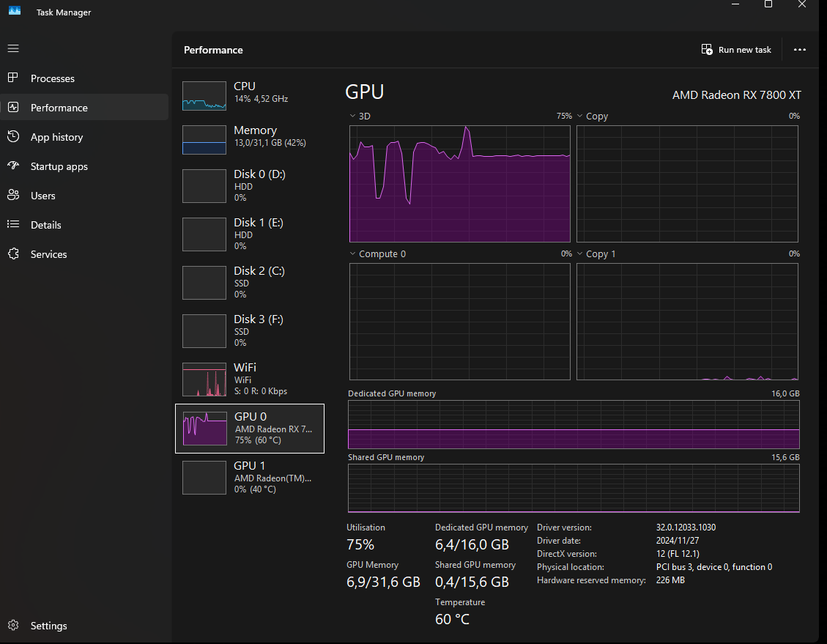The width and height of the screenshot is (827, 644).
Task: Open the Copy engine graph dropdown
Action: coord(593,116)
